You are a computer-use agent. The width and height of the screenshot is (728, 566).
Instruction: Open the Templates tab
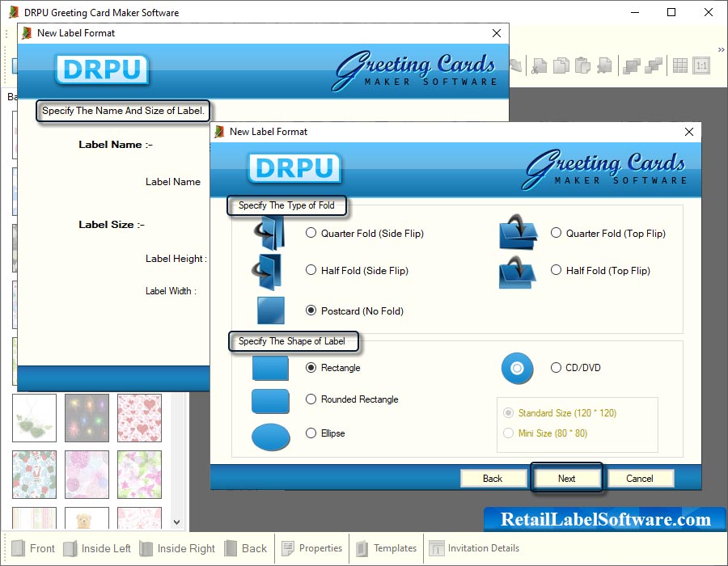click(x=386, y=548)
